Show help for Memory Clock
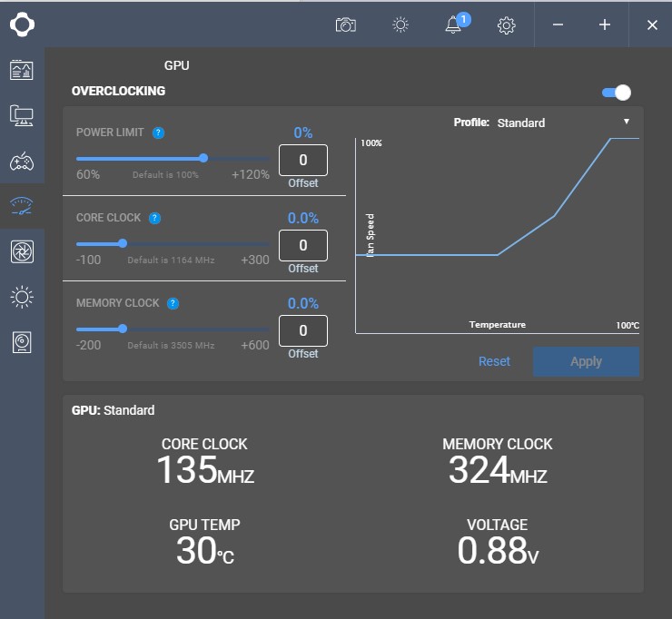This screenshot has height=619, width=672. [x=173, y=303]
